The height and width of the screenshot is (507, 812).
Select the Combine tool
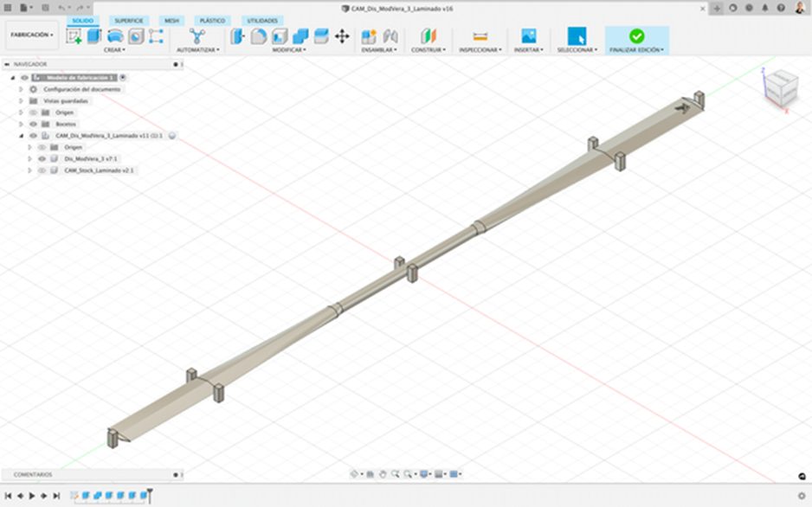point(300,36)
